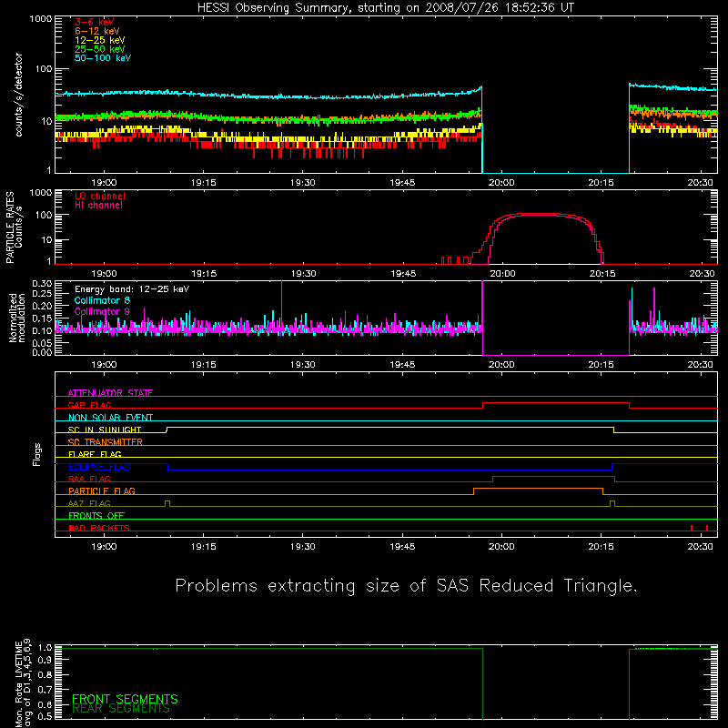Click the raised SAA_FLAG step segment

click(553, 476)
